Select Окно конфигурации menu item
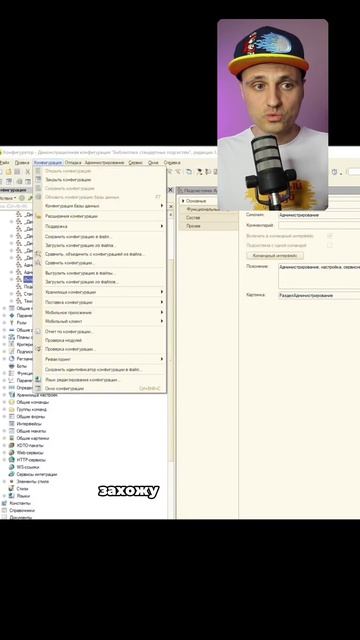The width and height of the screenshot is (360, 640). 100,389
